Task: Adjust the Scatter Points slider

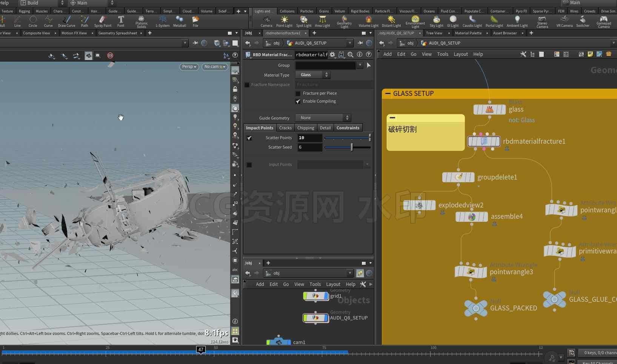Action: pyautogui.click(x=348, y=138)
